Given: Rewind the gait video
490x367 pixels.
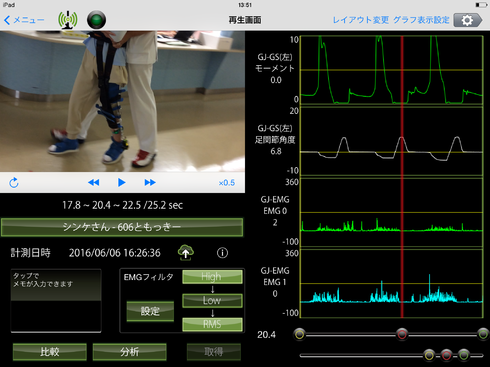Looking at the screenshot, I should (x=94, y=182).
